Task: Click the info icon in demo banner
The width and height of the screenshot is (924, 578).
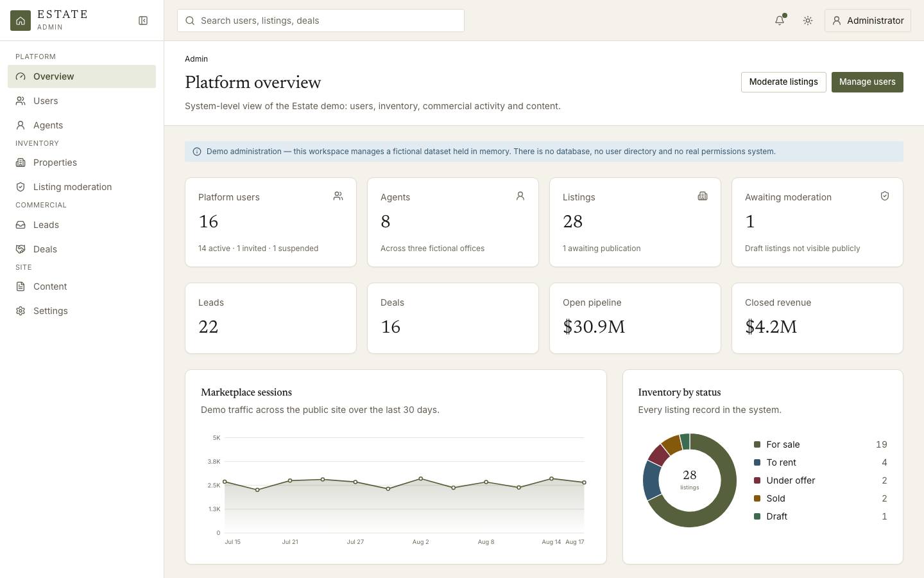Action: (197, 152)
